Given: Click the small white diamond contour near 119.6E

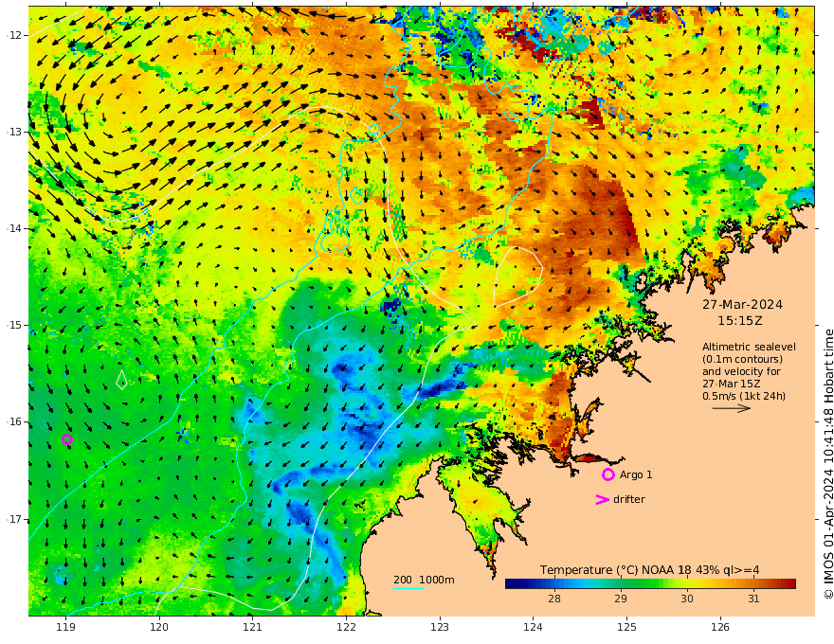Looking at the screenshot, I should (122, 380).
